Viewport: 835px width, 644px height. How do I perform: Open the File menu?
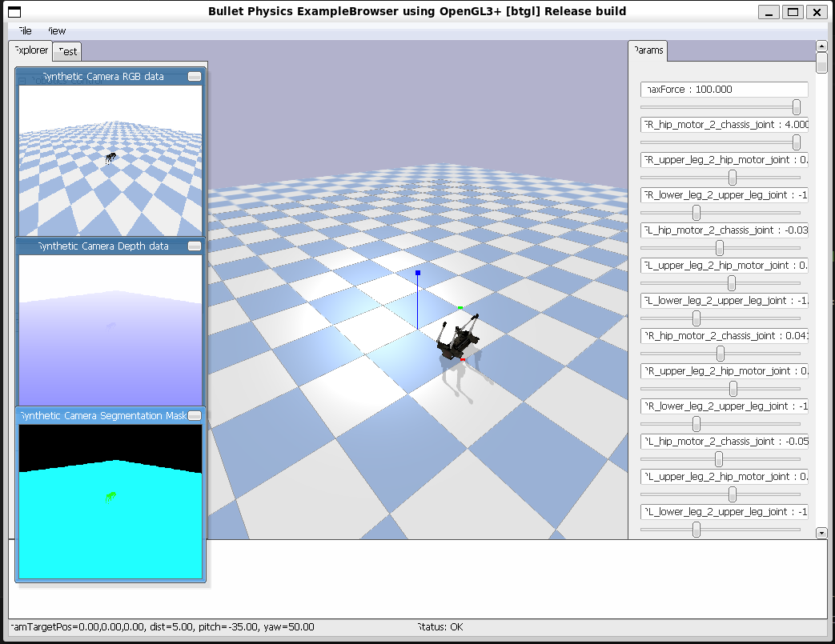coord(25,31)
